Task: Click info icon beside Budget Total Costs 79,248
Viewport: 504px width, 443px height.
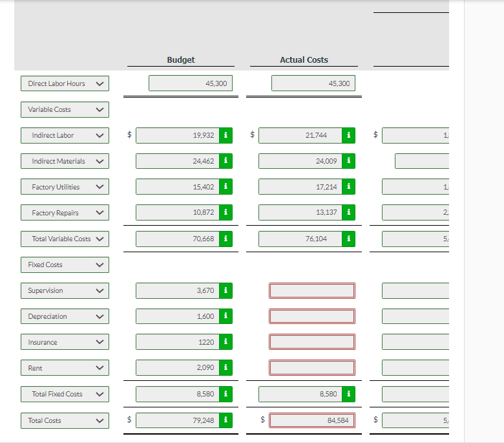Action: [226, 420]
